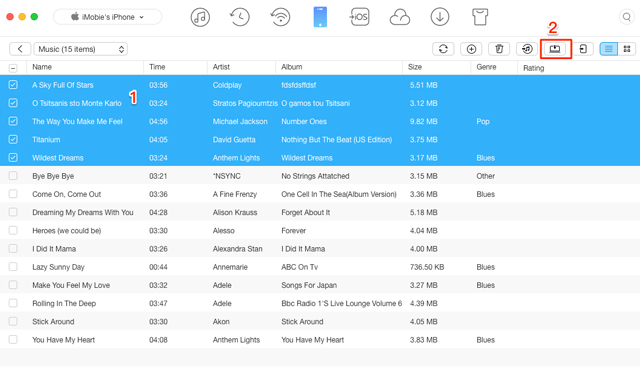The image size is (640, 384).
Task: Click album Forever by Alesso
Action: [x=293, y=231]
